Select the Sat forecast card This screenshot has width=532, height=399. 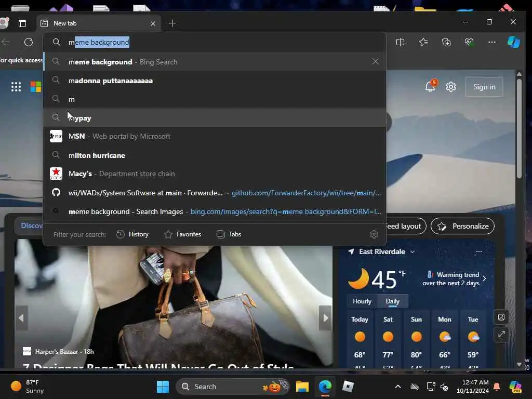[x=388, y=339]
